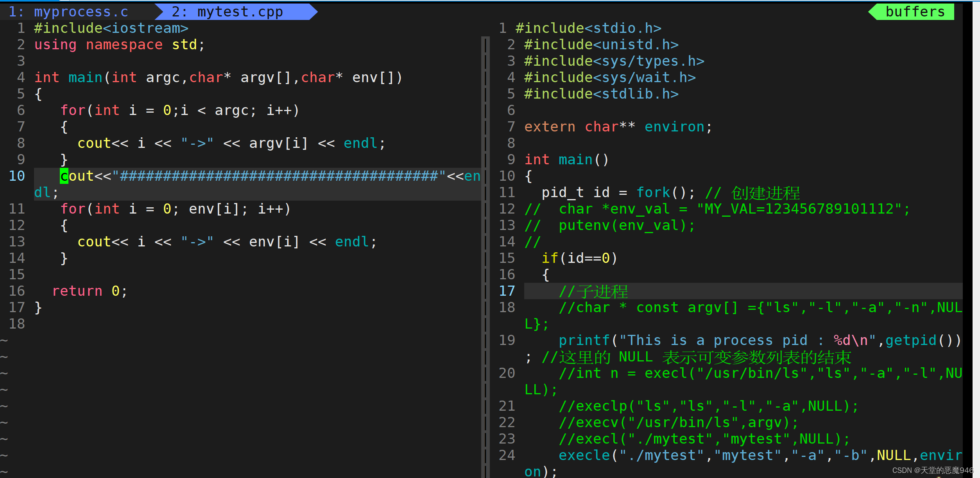Image resolution: width=980 pixels, height=478 pixels.
Task: Click the closing brace on line 17 left
Action: [x=38, y=307]
